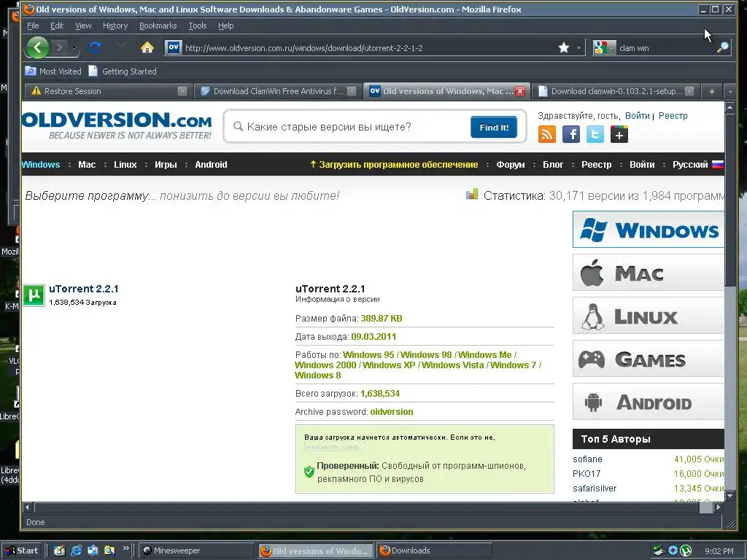This screenshot has width=747, height=560.
Task: Open the Linux navigation link
Action: pyautogui.click(x=125, y=164)
